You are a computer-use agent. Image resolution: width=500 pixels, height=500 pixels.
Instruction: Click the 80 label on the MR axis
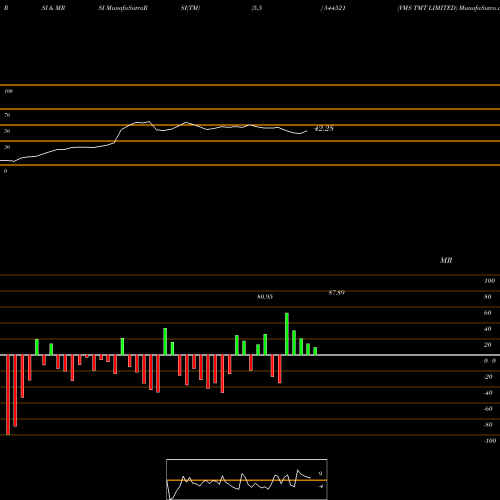488,297
